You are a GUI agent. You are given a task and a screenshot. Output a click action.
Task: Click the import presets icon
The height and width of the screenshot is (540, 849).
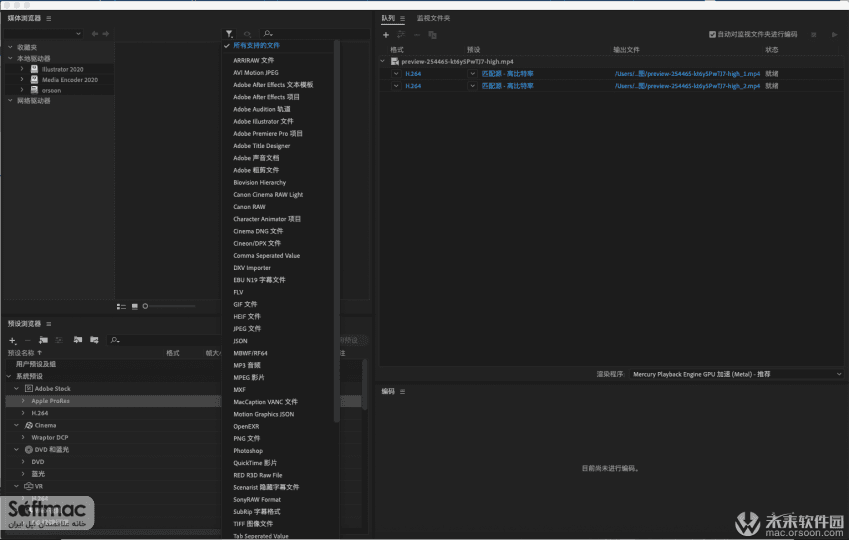coord(77,340)
